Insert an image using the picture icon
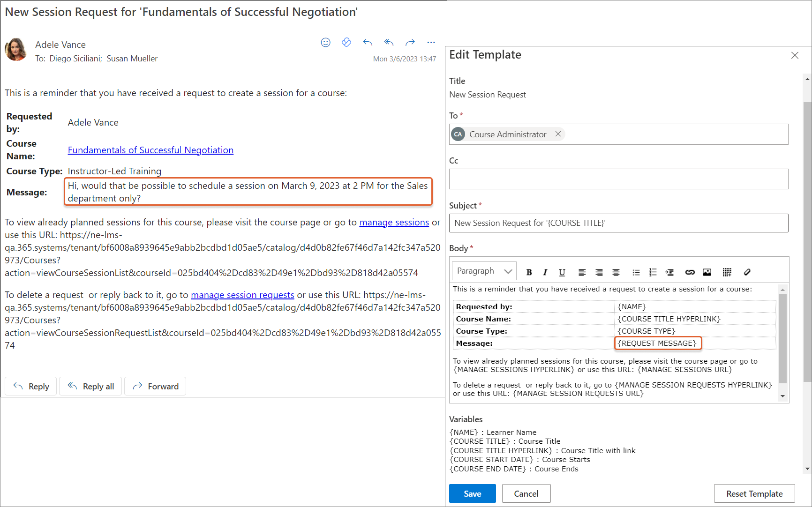 click(x=707, y=272)
